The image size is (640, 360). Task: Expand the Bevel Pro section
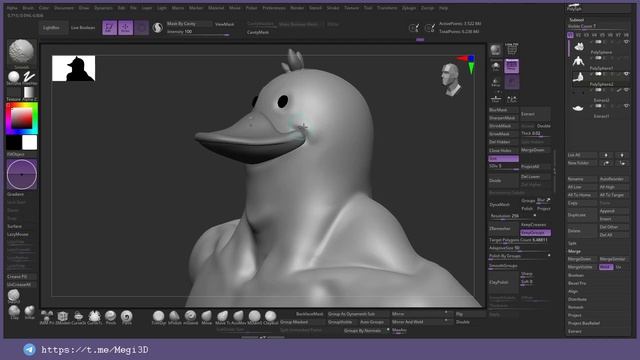point(577,283)
